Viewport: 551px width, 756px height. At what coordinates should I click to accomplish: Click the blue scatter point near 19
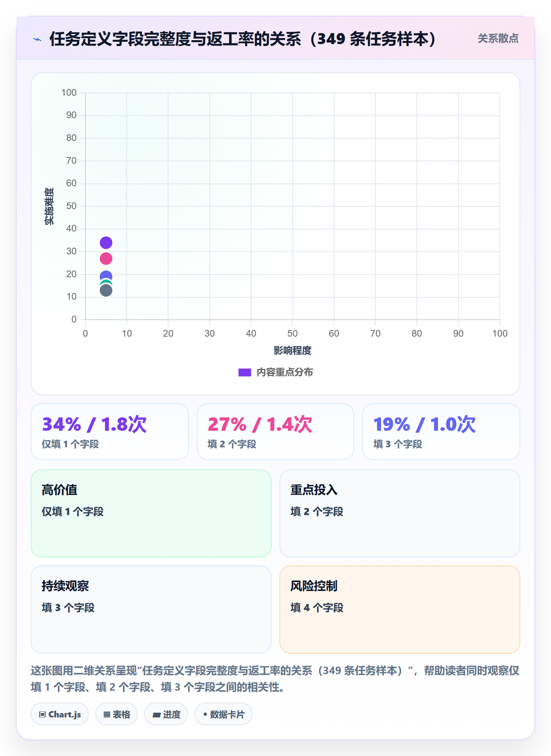point(106,276)
